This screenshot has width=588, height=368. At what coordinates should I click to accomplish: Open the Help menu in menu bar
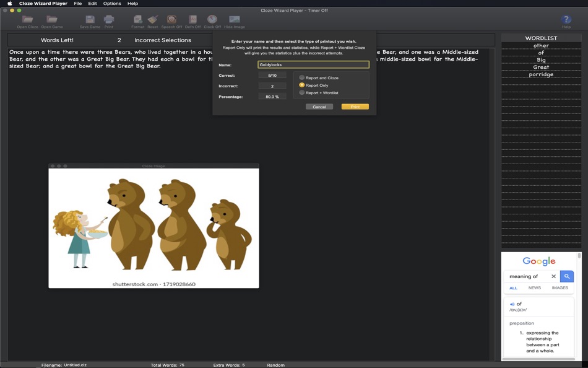pyautogui.click(x=132, y=3)
